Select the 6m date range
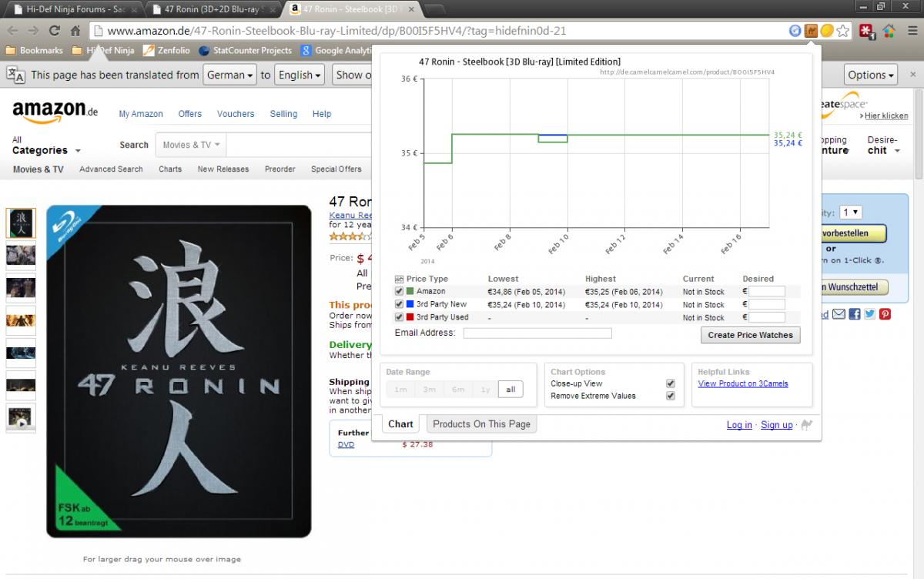The width and height of the screenshot is (924, 579). pos(458,390)
